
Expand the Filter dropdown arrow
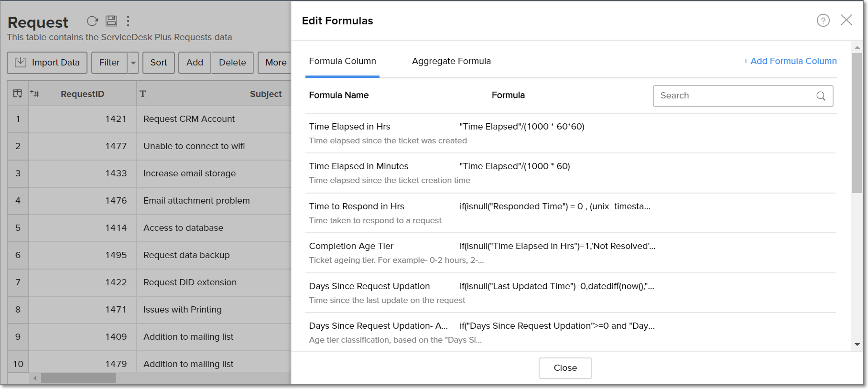pos(133,63)
